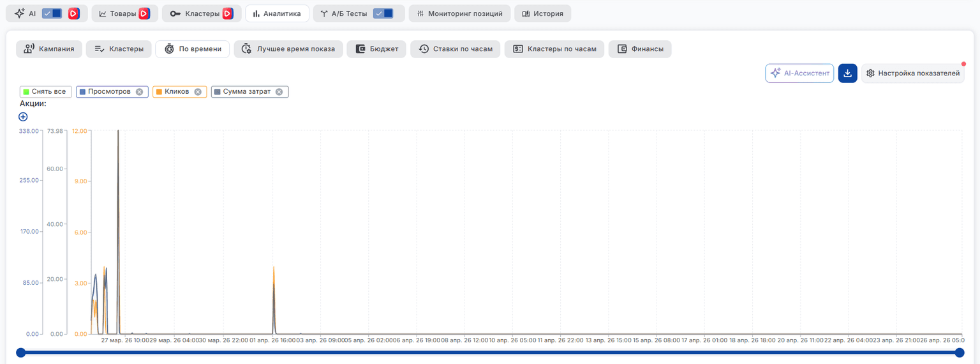Click Снять все to deselect metrics
This screenshot has width=980, height=364.
tap(45, 92)
